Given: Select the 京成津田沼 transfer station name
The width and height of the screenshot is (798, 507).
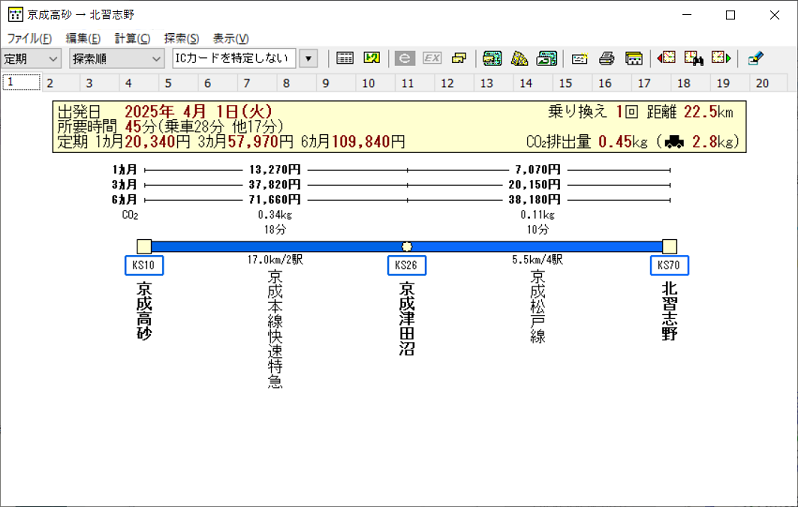Looking at the screenshot, I should (x=407, y=318).
